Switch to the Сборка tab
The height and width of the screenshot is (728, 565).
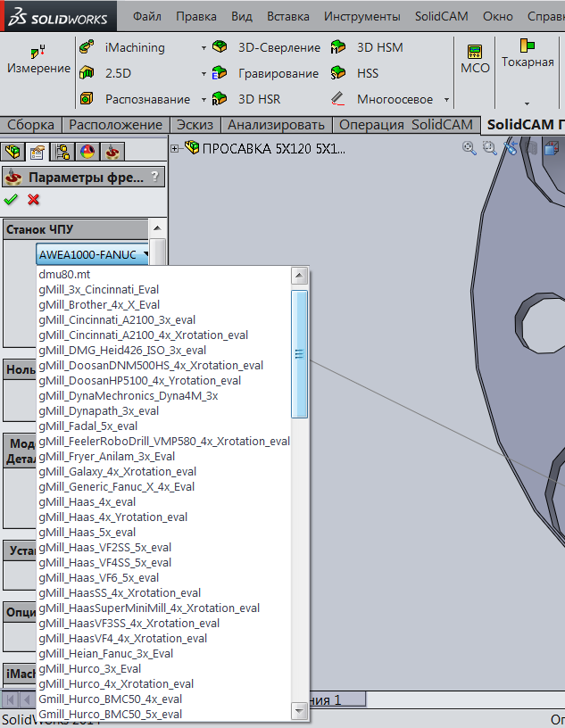pos(30,125)
